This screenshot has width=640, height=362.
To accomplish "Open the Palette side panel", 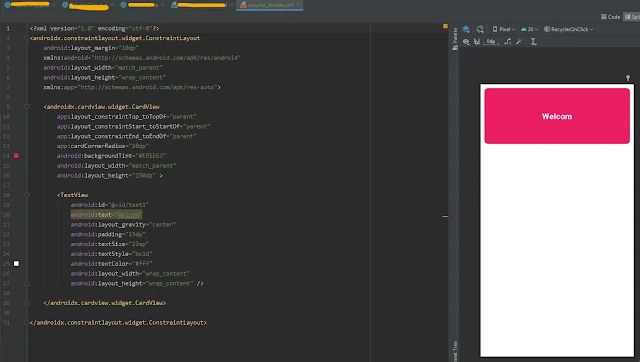I will coord(455,39).
